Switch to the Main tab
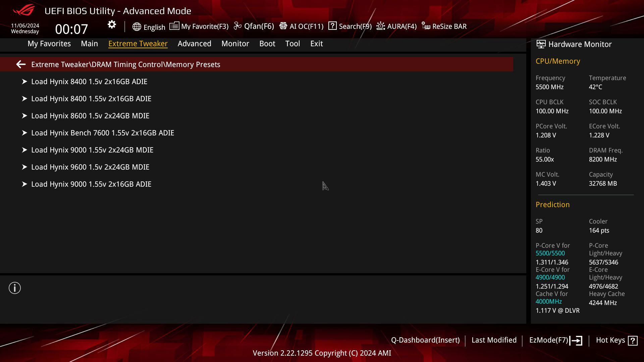 point(89,44)
